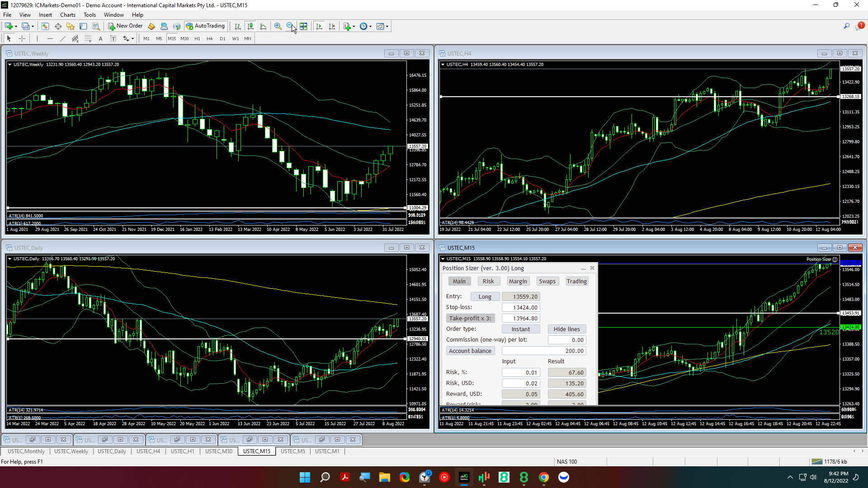Screen dimensions: 868x488
Task: Open the Navigator star-folder icon
Action: [71, 26]
